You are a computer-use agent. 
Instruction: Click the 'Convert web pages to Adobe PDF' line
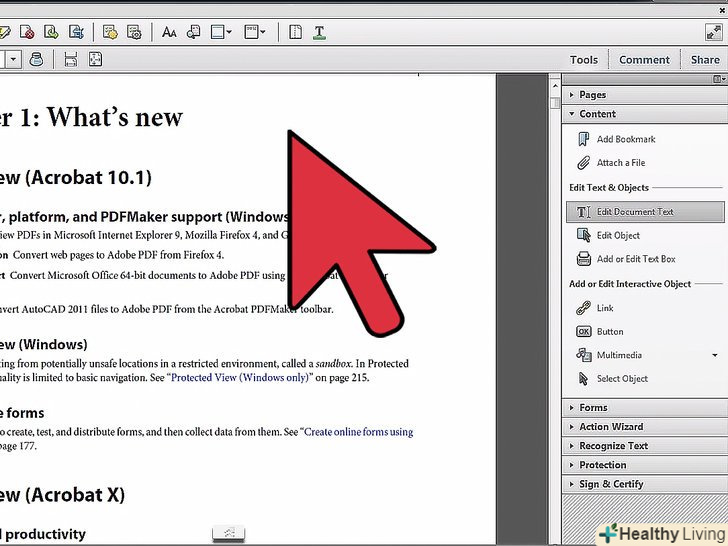[x=118, y=255]
